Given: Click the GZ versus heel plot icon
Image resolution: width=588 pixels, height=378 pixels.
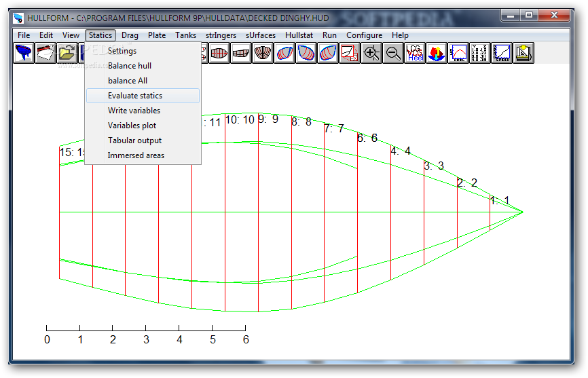Looking at the screenshot, I should pyautogui.click(x=458, y=53).
